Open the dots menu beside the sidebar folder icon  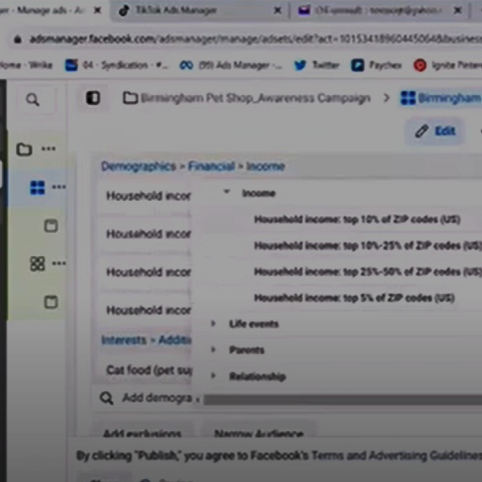click(x=49, y=149)
